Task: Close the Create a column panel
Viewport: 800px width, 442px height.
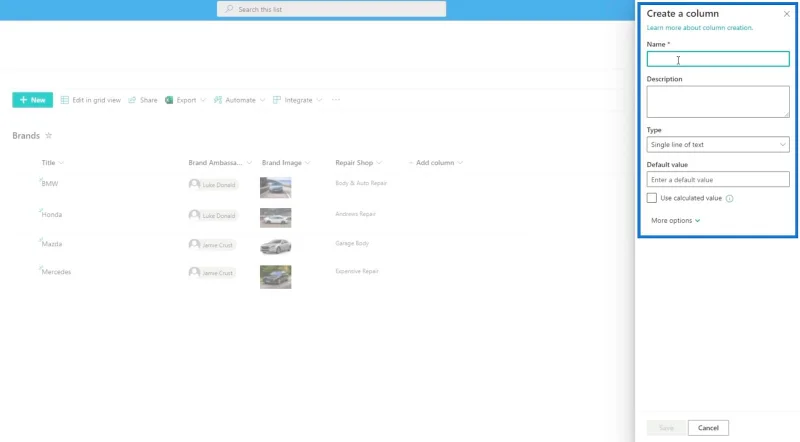Action: (x=786, y=14)
